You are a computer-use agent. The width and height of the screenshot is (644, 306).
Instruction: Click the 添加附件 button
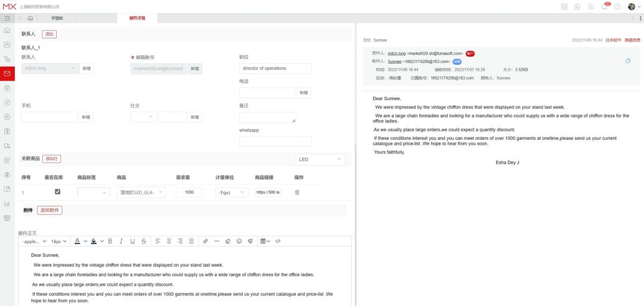point(49,210)
